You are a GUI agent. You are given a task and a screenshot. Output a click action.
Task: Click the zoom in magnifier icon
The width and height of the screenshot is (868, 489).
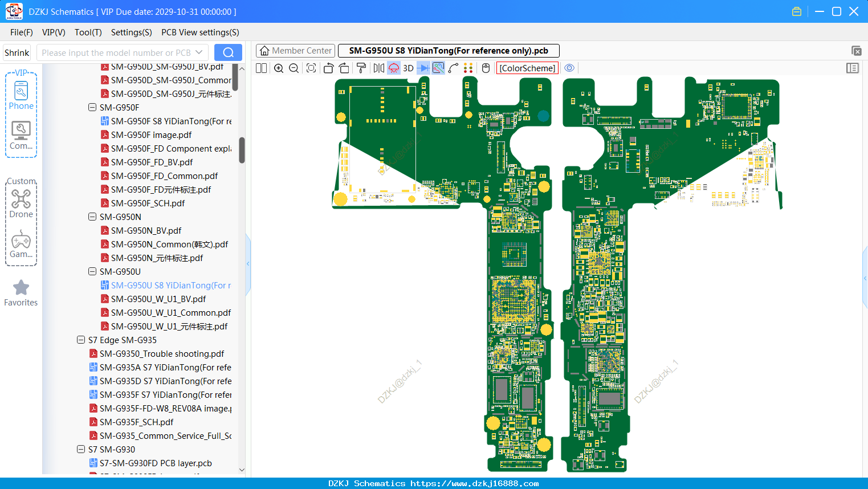279,68
